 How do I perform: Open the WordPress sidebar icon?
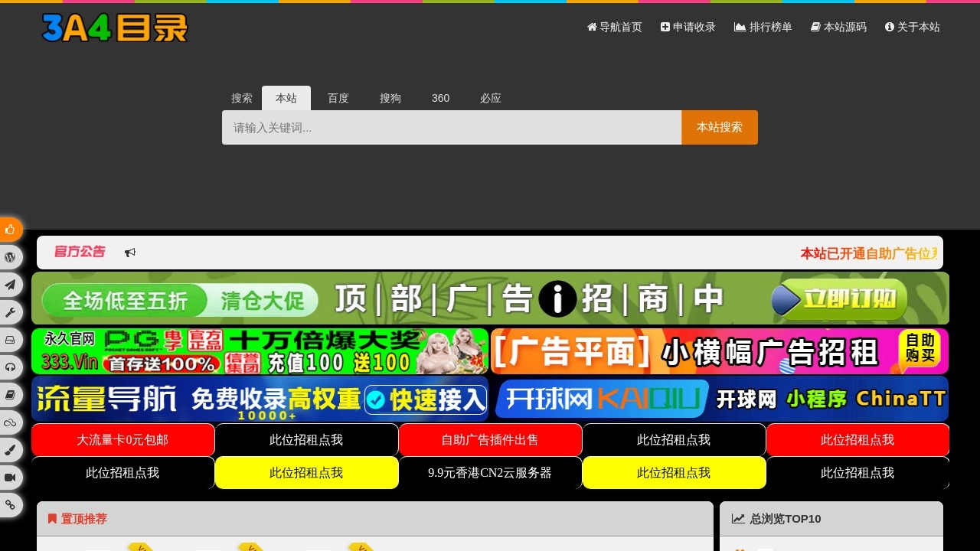(10, 257)
